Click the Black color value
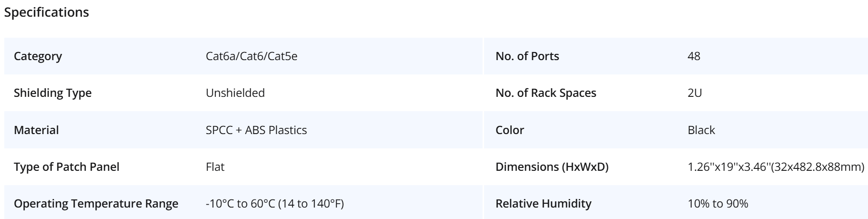Viewport: 868px width, 219px height. pos(701,130)
